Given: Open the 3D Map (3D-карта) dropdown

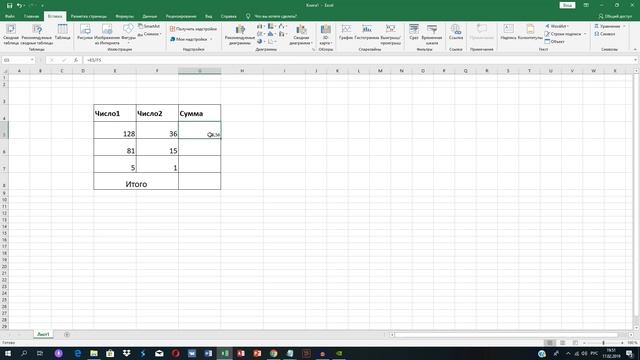Looking at the screenshot, I should (325, 34).
